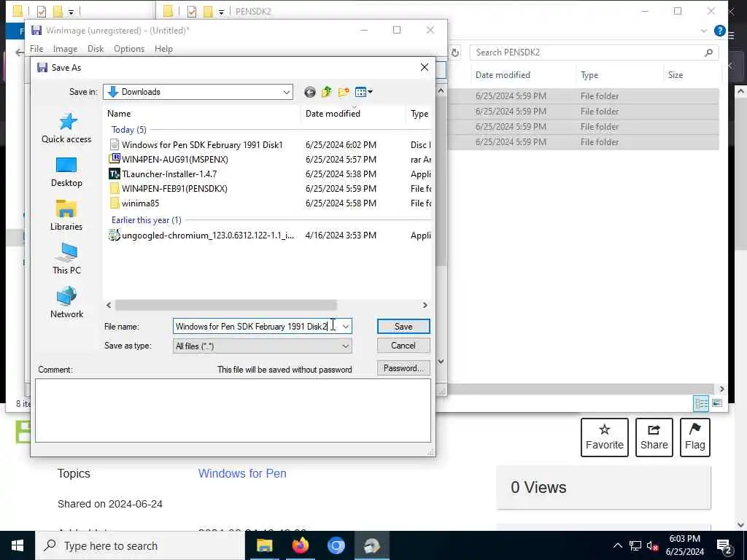This screenshot has width=747, height=560.
Task: Sort list by Type column in Save As
Action: point(419,113)
